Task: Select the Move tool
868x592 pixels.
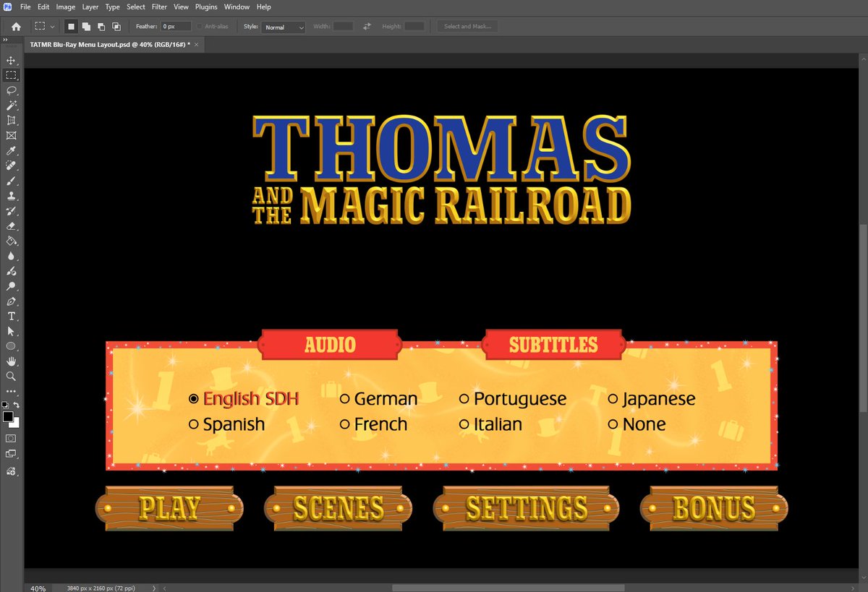Action: click(x=12, y=60)
